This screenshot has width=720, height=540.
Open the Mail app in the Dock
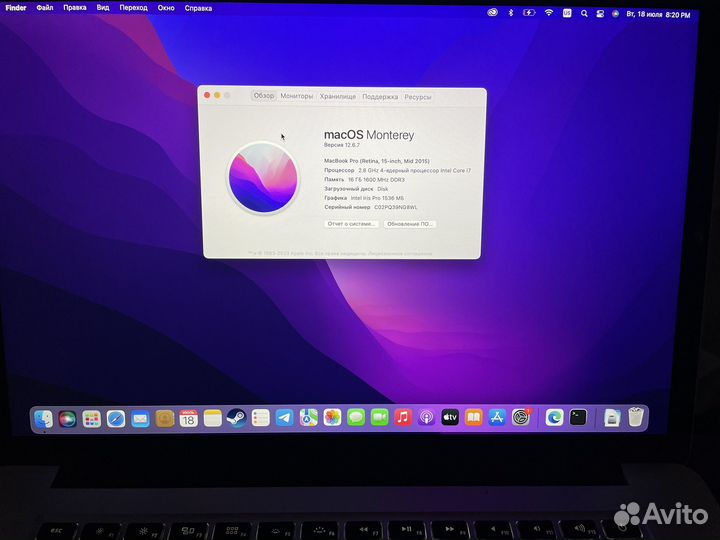[x=140, y=419]
